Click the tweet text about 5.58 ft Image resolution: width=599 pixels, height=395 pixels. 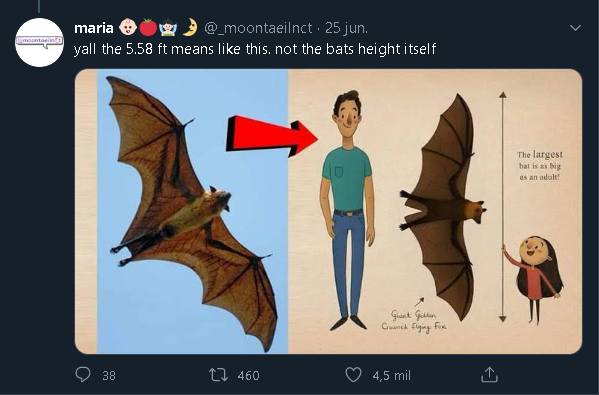[x=254, y=49]
